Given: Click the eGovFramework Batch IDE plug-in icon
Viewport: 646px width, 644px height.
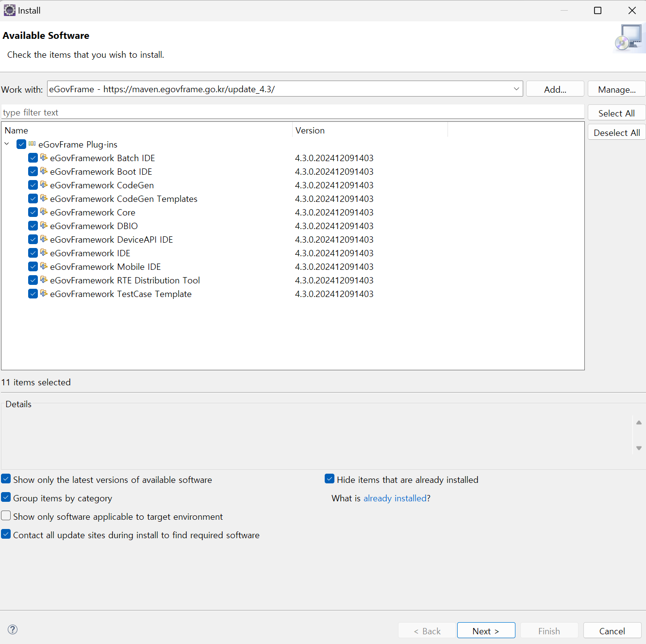Looking at the screenshot, I should click(44, 158).
